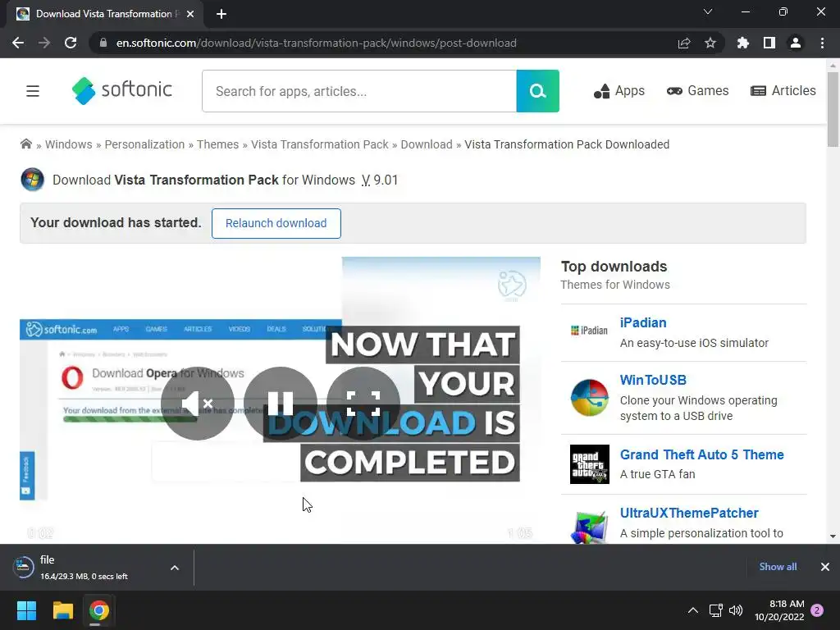Image resolution: width=840 pixels, height=630 pixels.
Task: Click the downloading file item
Action: 84,568
